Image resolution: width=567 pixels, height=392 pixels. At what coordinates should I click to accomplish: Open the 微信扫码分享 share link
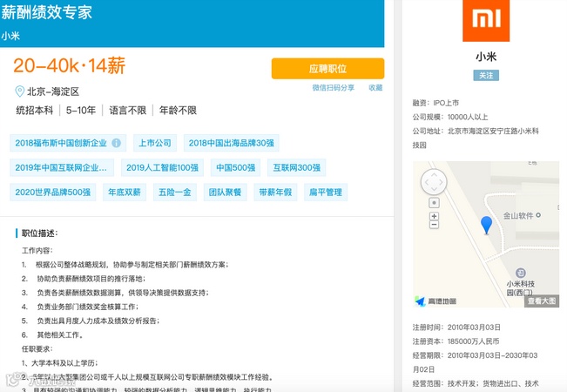333,87
